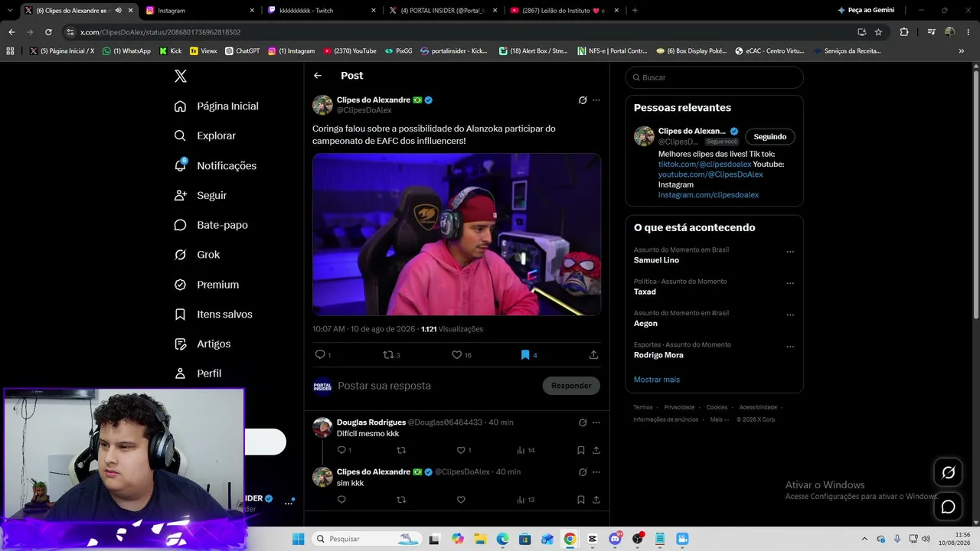Focus the Buscar search field
Screen dimensions: 980x551
(714, 77)
